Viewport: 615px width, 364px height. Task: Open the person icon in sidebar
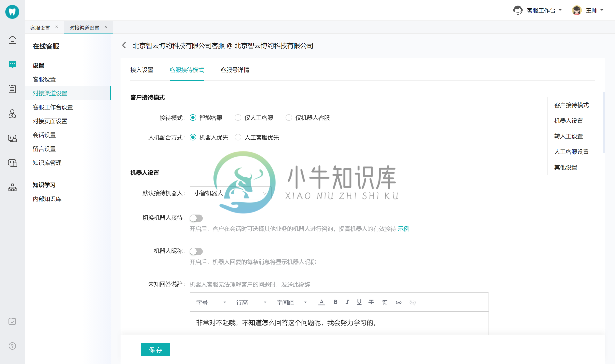(x=12, y=114)
